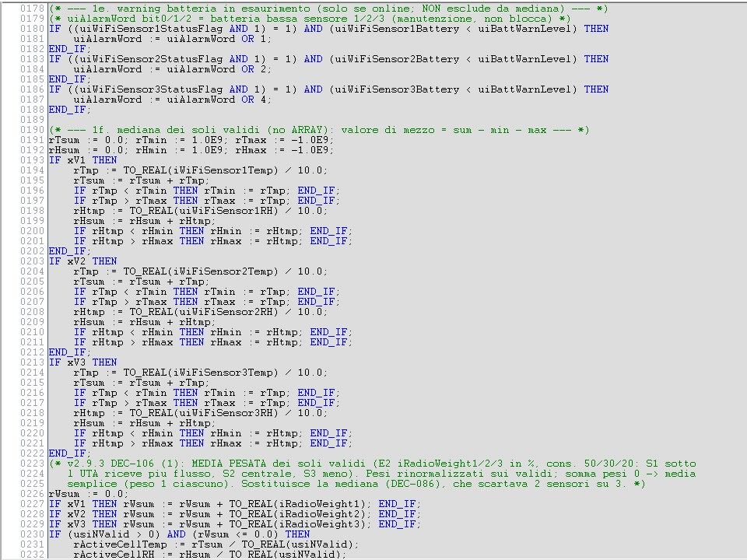Image resolution: width=747 pixels, height=560 pixels.
Task: Click line number 0210 in the gutter
Action: pos(33,332)
